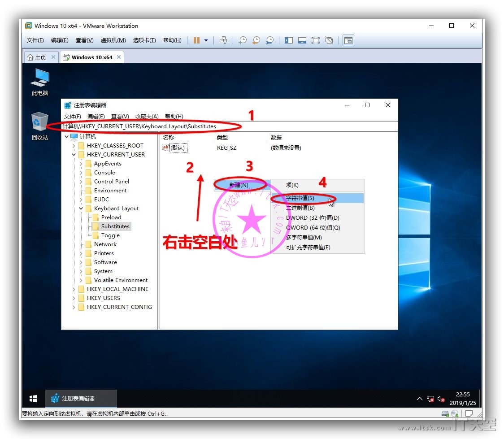Screen dimensions: 504x439
Task: Choose 可扩充字符串值(E) in submenu
Action: tap(318, 248)
